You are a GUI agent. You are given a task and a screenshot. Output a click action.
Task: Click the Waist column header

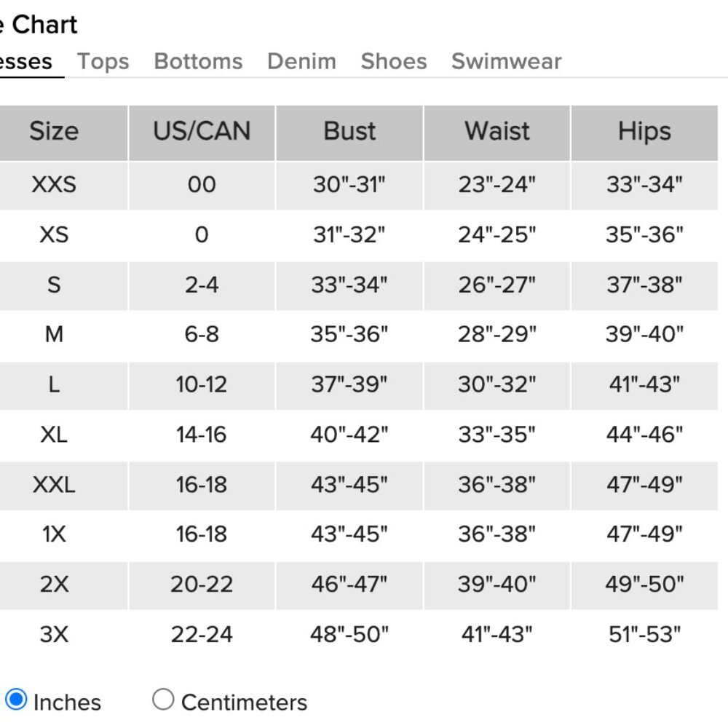pos(497,132)
